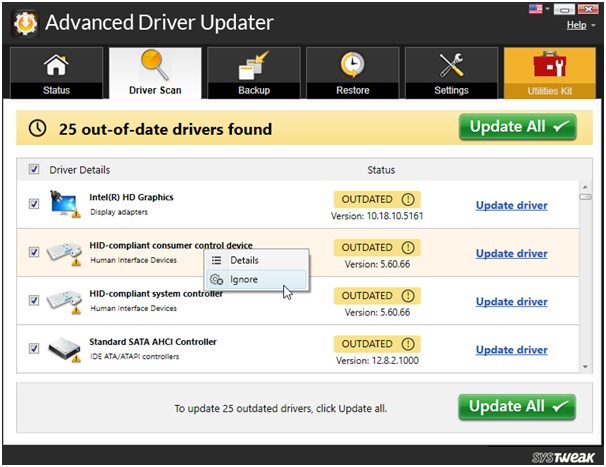Toggle the Driver Details select-all checkbox

pyautogui.click(x=34, y=169)
